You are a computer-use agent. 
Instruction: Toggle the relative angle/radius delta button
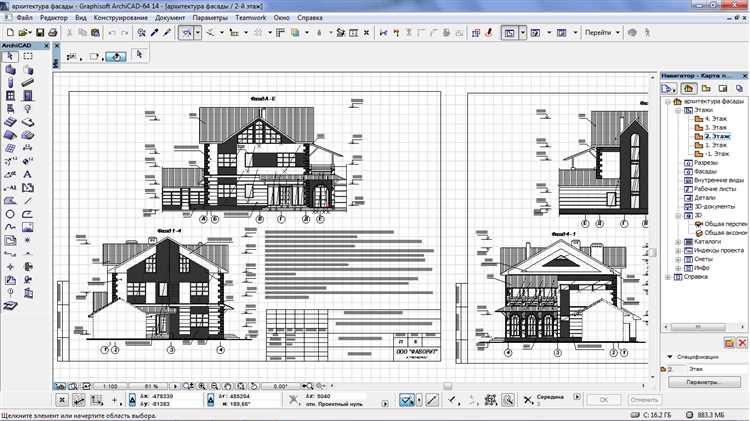pos(210,399)
